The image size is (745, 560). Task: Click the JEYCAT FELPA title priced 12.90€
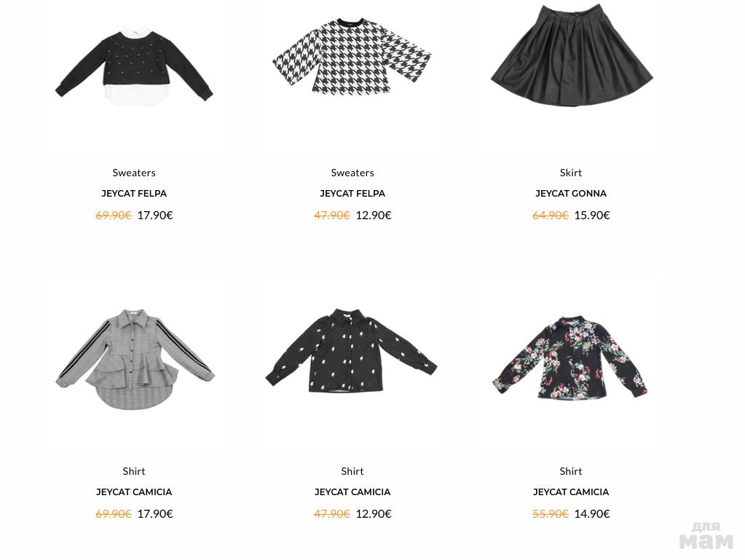(x=352, y=193)
